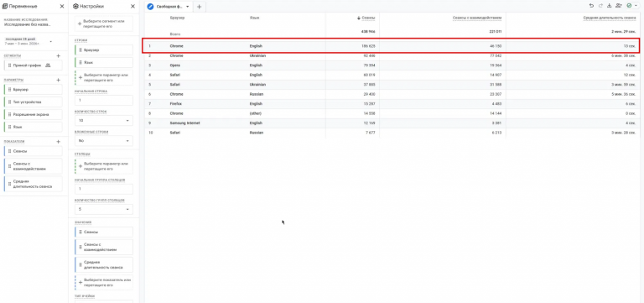The height and width of the screenshot is (303, 644).
Task: Click the Язык column header in table
Action: tap(255, 18)
